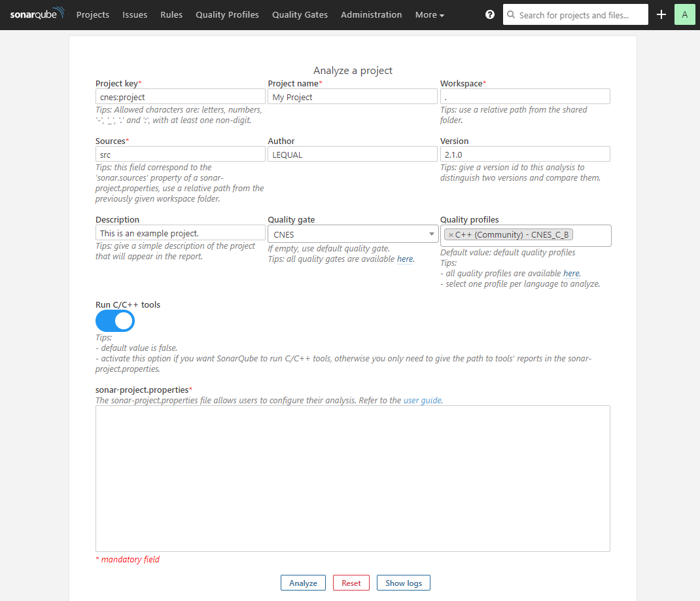Focus the Project key field
This screenshot has height=601, width=700.
pos(181,96)
